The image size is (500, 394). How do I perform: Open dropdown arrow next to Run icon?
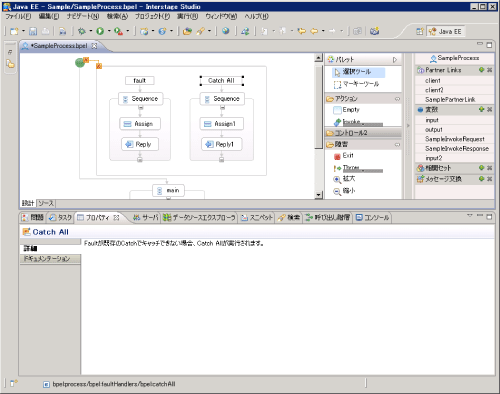pyautogui.click(x=109, y=31)
